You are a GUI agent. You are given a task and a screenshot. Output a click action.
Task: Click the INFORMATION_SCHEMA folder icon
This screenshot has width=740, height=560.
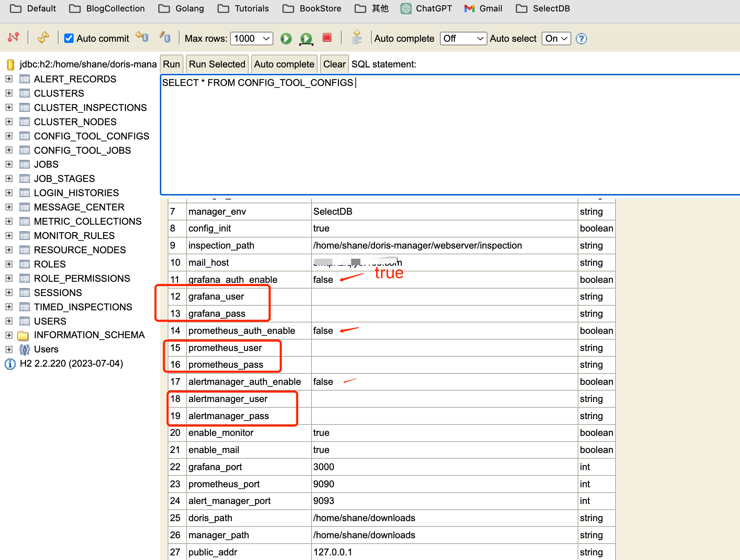(23, 335)
